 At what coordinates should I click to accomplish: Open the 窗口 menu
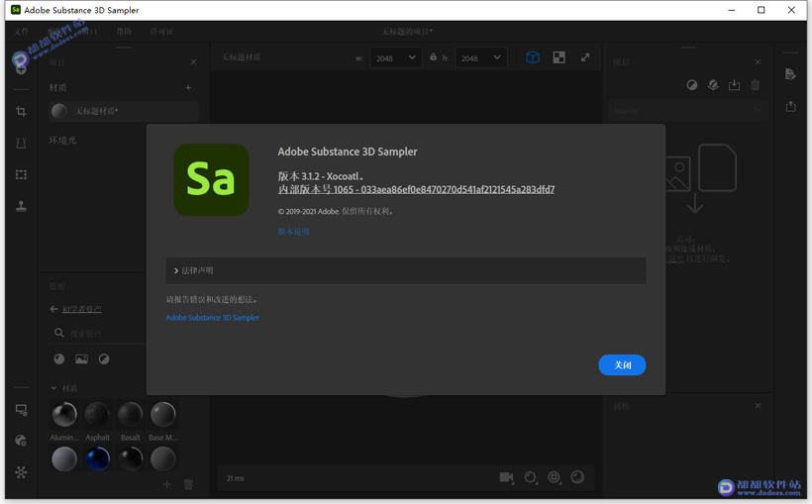[89, 32]
